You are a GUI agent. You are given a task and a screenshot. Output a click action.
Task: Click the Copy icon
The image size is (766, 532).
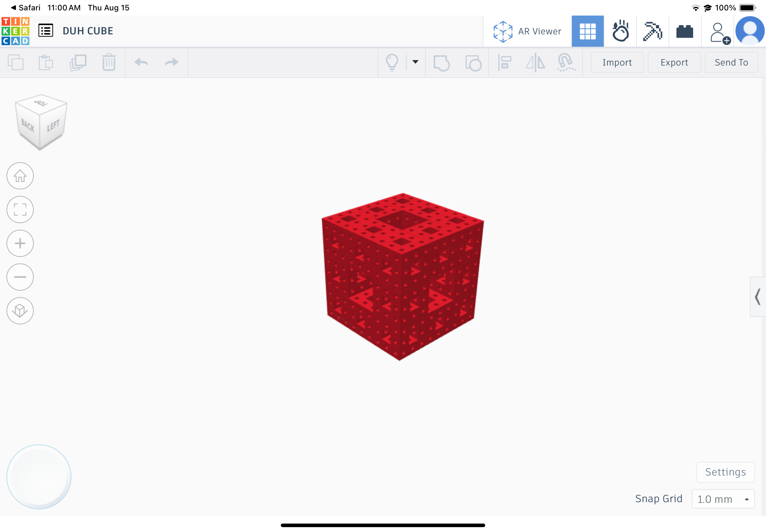pos(16,62)
